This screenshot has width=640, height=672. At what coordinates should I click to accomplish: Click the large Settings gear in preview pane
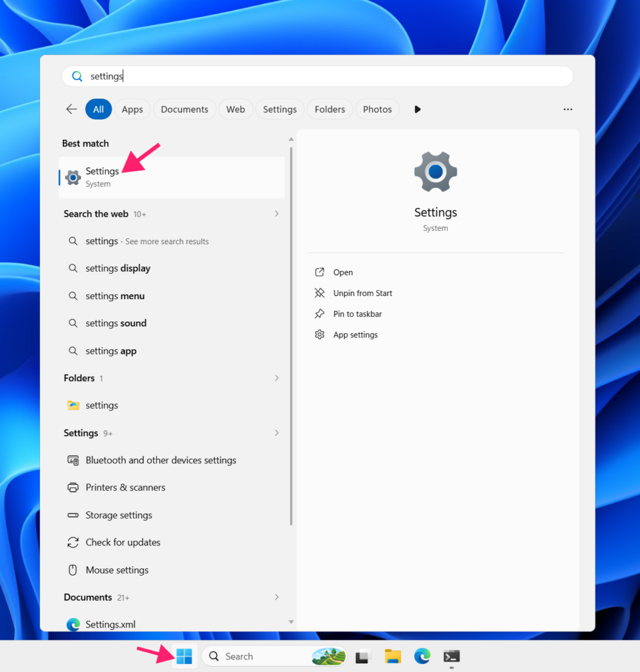coord(435,171)
